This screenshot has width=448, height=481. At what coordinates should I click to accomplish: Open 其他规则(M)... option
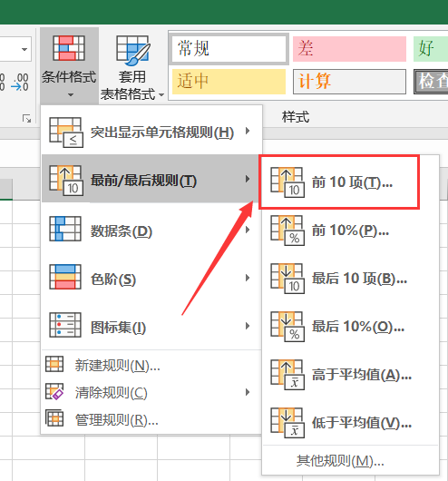coord(351,461)
